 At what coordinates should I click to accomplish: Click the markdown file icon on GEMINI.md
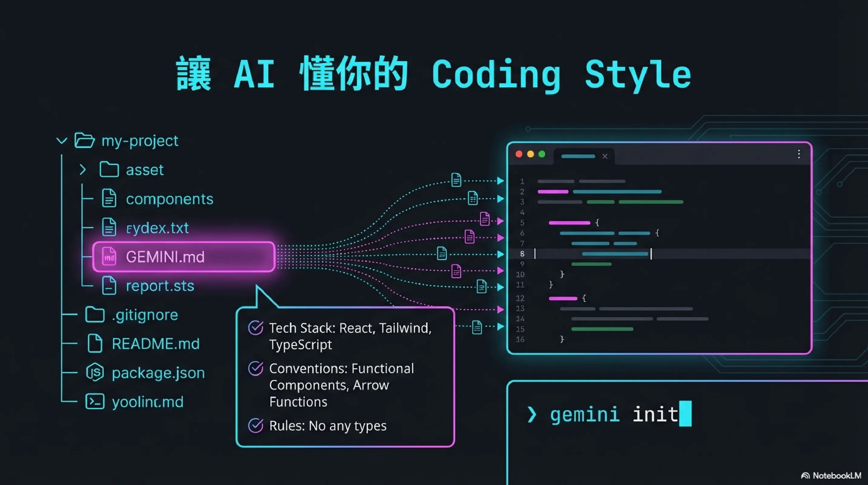click(x=109, y=257)
